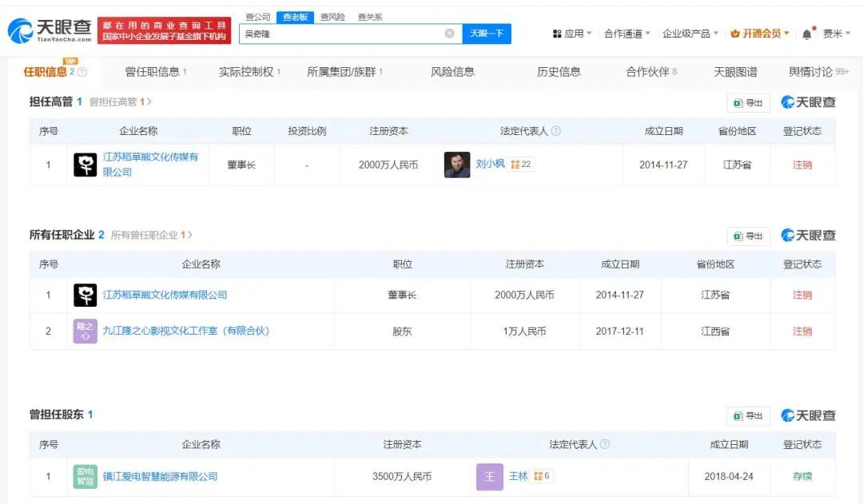Export the 曾担任股东 table
The height and width of the screenshot is (504, 863).
(748, 416)
